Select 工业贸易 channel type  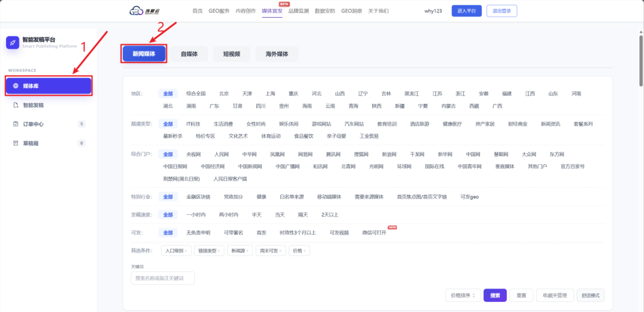coord(369,136)
